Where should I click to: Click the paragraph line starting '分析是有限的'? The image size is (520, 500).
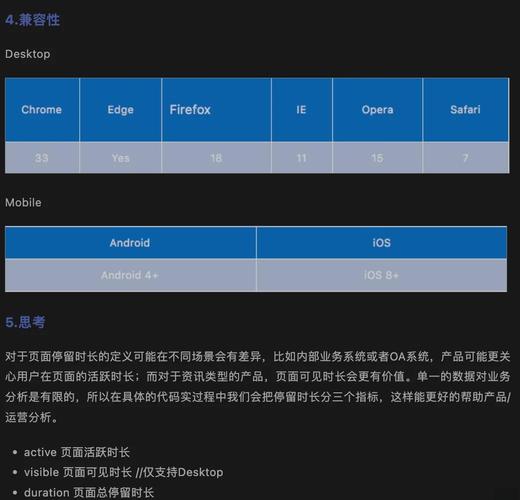coord(258,397)
